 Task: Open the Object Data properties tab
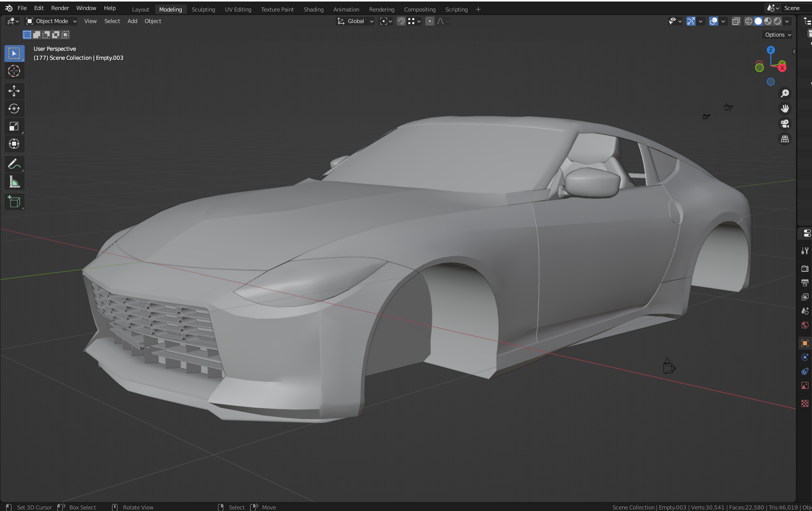(805, 385)
